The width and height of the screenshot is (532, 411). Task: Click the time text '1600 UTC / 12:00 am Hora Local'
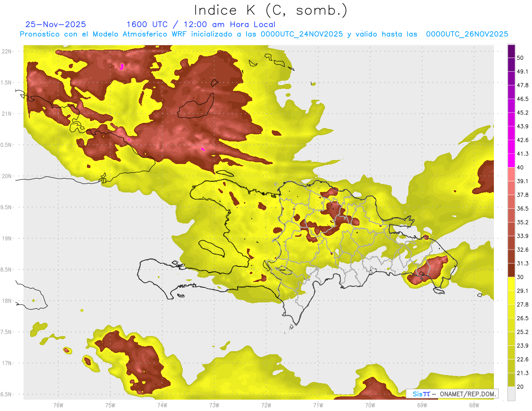201,24
